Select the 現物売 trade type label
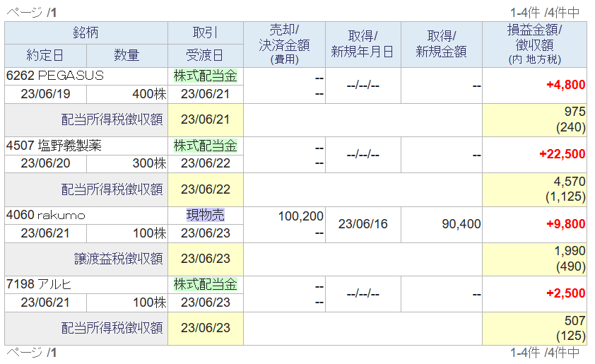Viewport: 595px width, 364px height. pos(206,215)
